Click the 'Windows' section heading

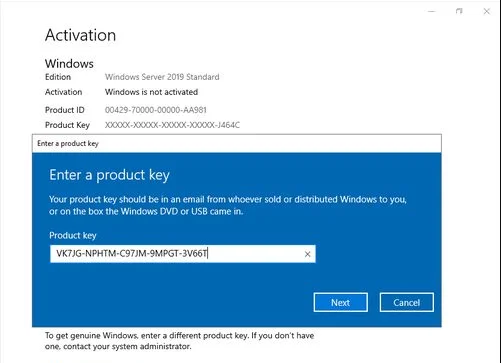[69, 64]
